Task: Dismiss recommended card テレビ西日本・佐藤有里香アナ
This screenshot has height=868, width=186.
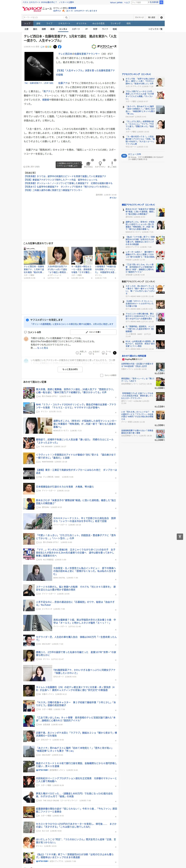Action: point(44,278)
